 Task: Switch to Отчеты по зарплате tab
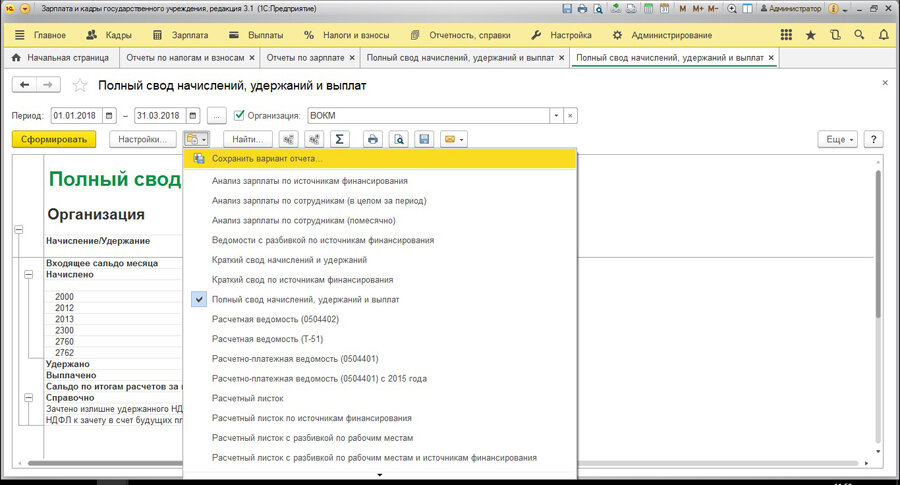click(305, 57)
